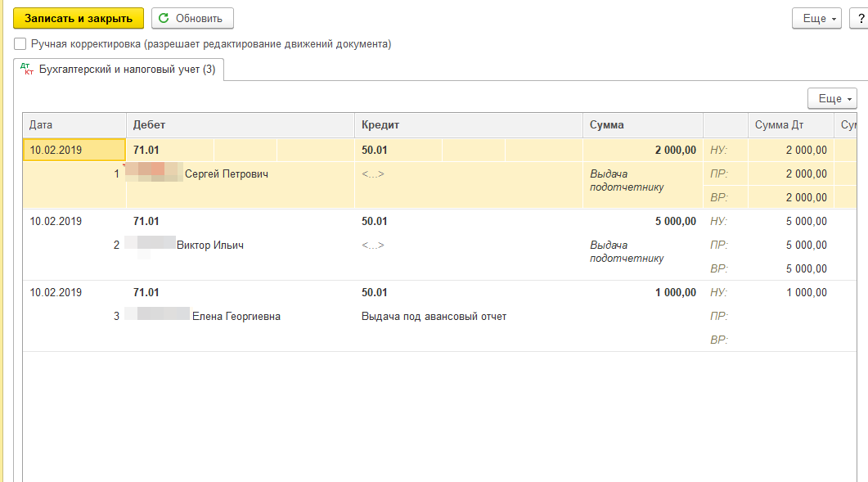The height and width of the screenshot is (482, 868).
Task: Open help with the question mark button
Action: pos(860,18)
